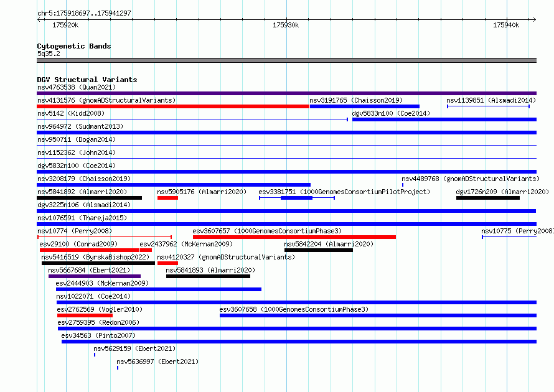Click the 175940k ruler position label

pos(506,25)
